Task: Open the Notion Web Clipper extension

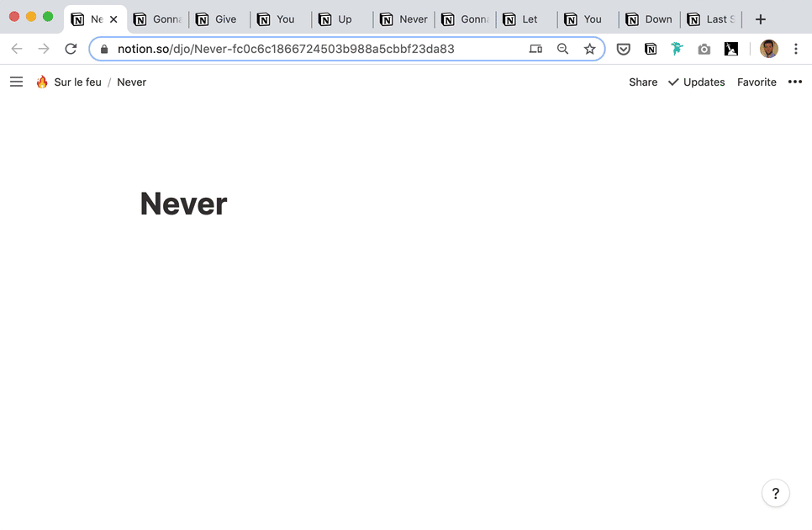Action: coord(651,49)
